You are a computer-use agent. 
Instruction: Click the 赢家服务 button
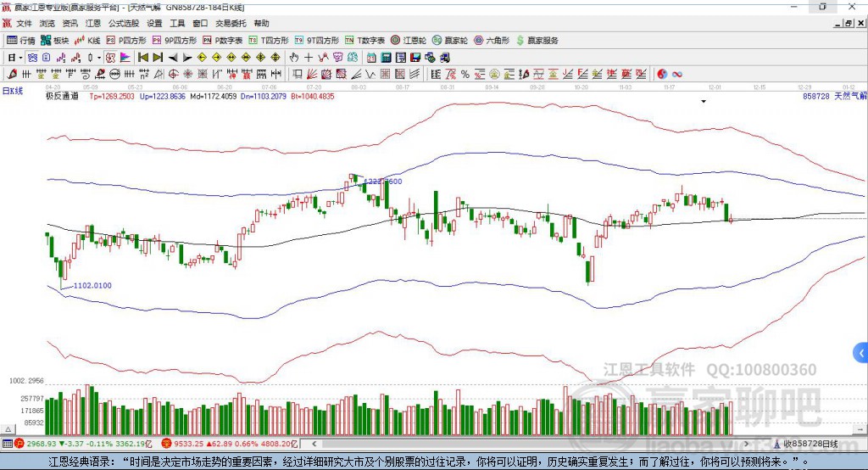click(x=537, y=41)
